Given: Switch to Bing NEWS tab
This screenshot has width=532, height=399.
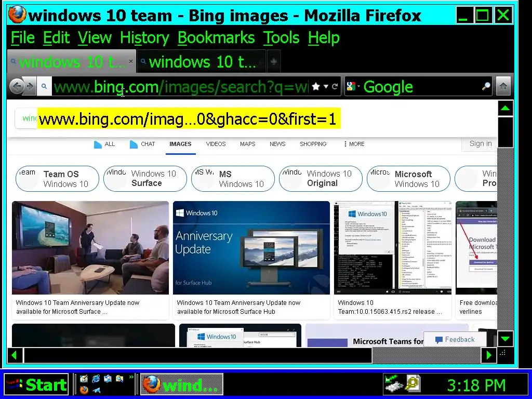Looking at the screenshot, I should tap(277, 144).
